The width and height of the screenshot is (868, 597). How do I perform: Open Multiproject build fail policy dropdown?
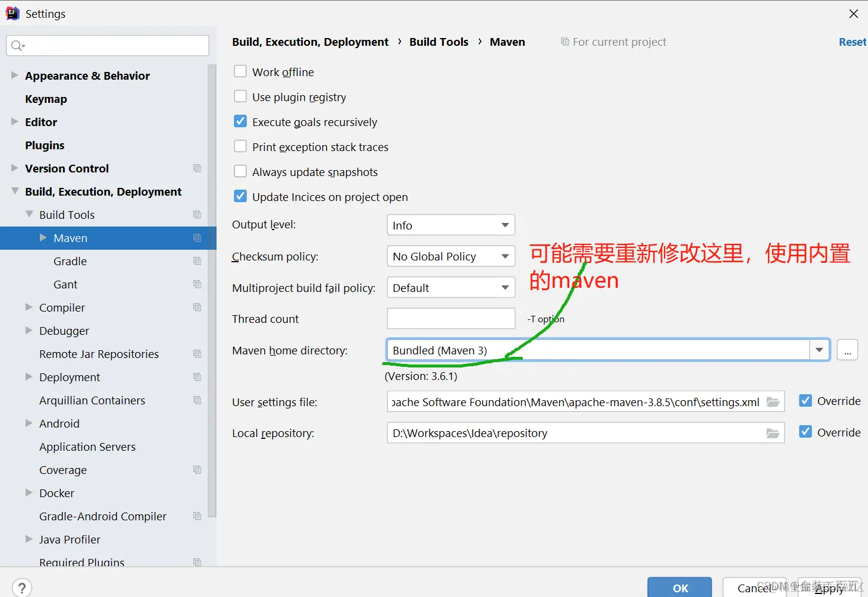451,288
